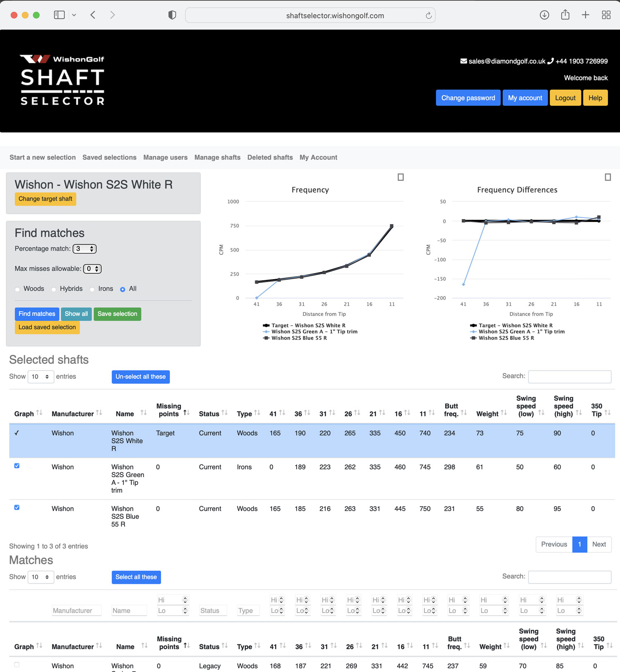
Task: View the Deleted shafts page
Action: tap(270, 158)
